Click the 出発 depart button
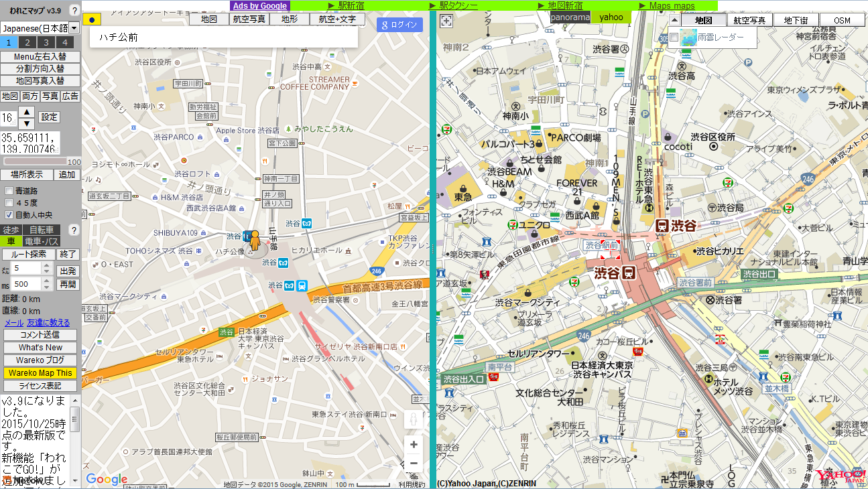868x489 pixels. tap(68, 271)
